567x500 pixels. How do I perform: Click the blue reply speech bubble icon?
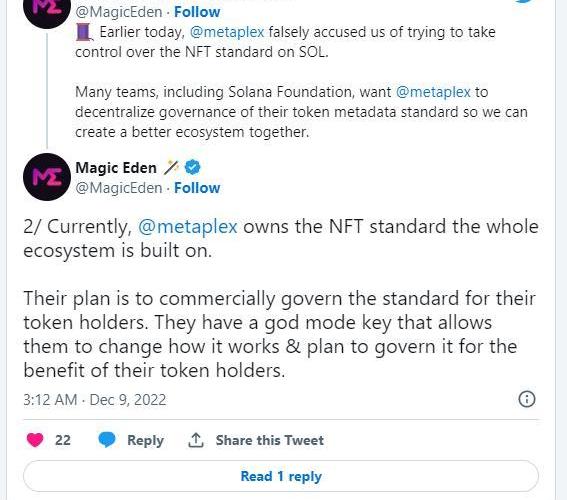coord(107,440)
